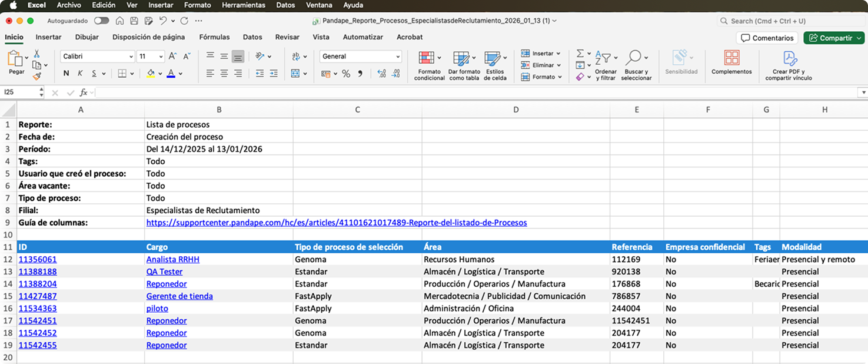Viewport: 868px width, 364px height.
Task: Open the fill color dropdown arrow
Action: pos(159,74)
